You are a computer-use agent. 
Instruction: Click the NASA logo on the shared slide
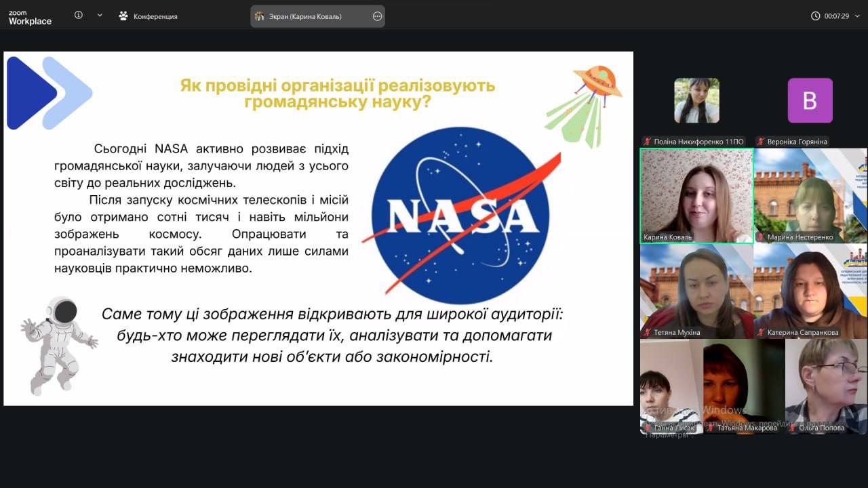pyautogui.click(x=461, y=215)
